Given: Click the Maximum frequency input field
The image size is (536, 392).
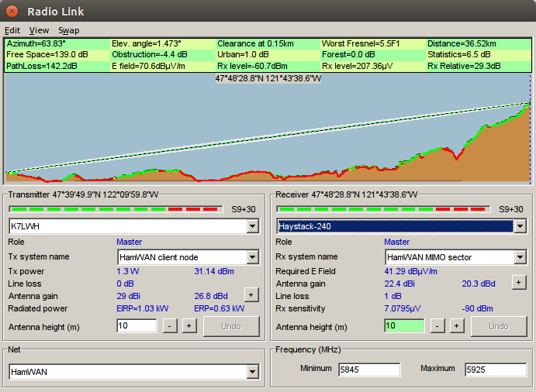Looking at the screenshot, I should click(x=496, y=370).
